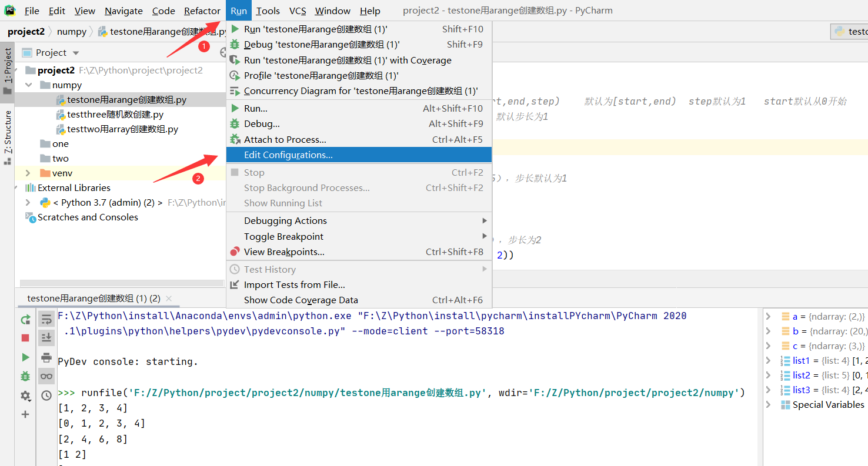Select testthree随机数创建.py file

[115, 115]
